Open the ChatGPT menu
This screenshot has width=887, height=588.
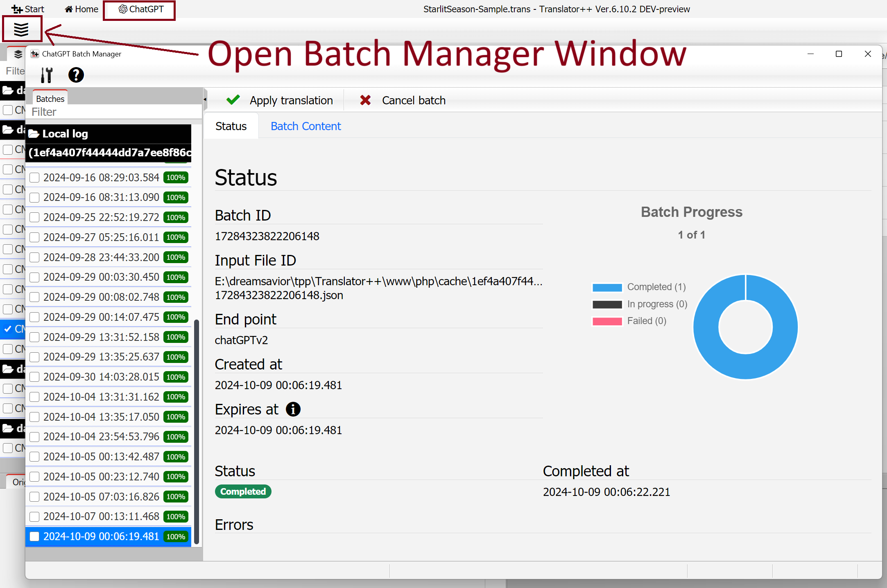coord(141,9)
